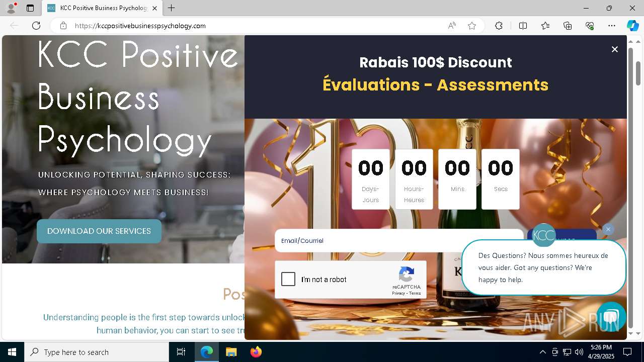Click the Secs countdown box

[501, 179]
